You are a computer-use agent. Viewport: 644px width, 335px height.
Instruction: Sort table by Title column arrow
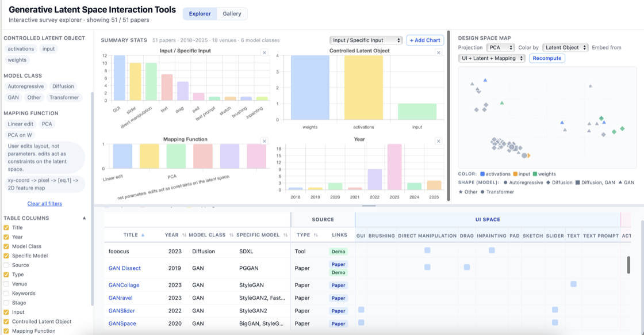[x=143, y=235]
